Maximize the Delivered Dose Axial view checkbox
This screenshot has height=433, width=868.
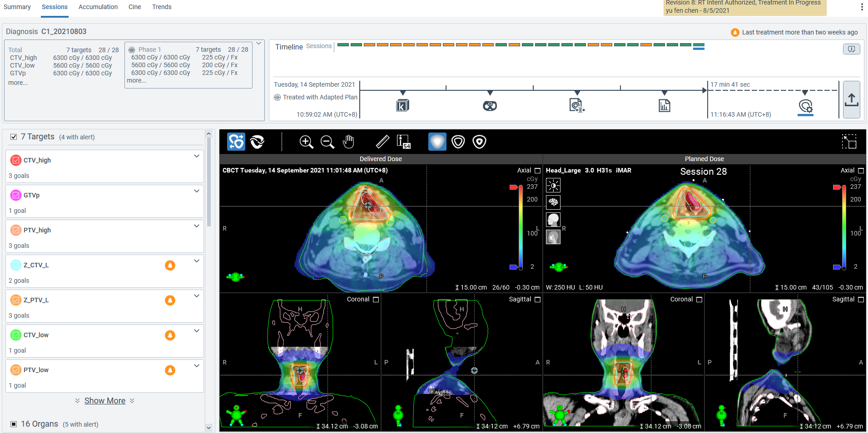(537, 171)
